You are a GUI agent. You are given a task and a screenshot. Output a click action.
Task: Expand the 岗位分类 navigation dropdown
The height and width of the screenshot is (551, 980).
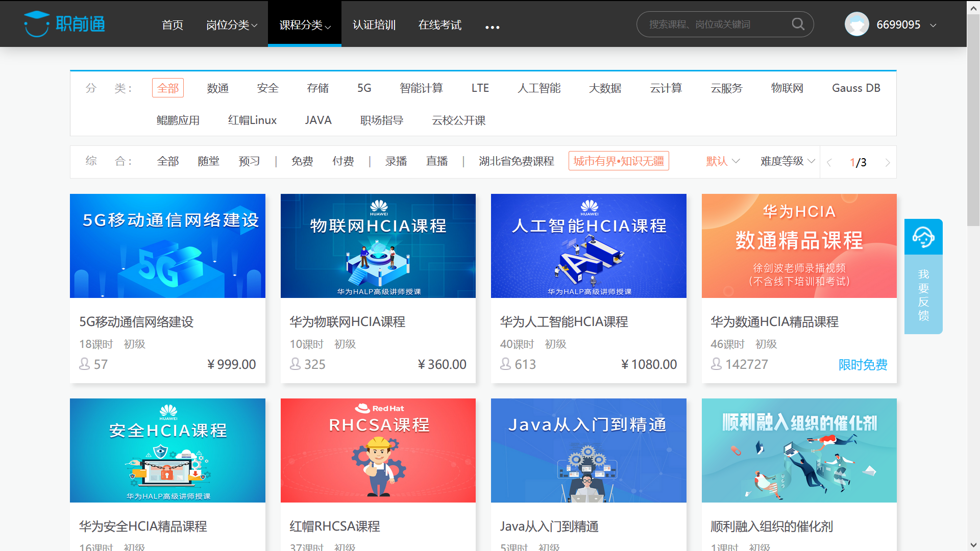click(x=231, y=26)
